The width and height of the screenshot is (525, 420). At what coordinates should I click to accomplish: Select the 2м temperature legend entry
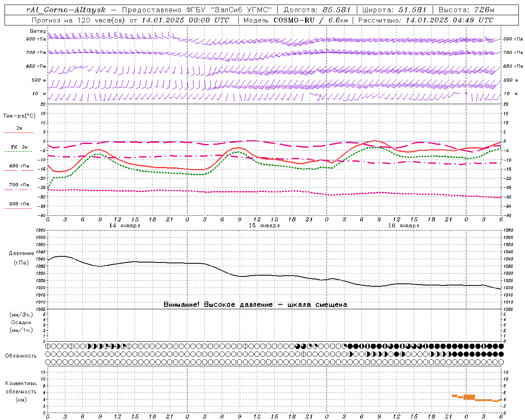click(x=19, y=128)
